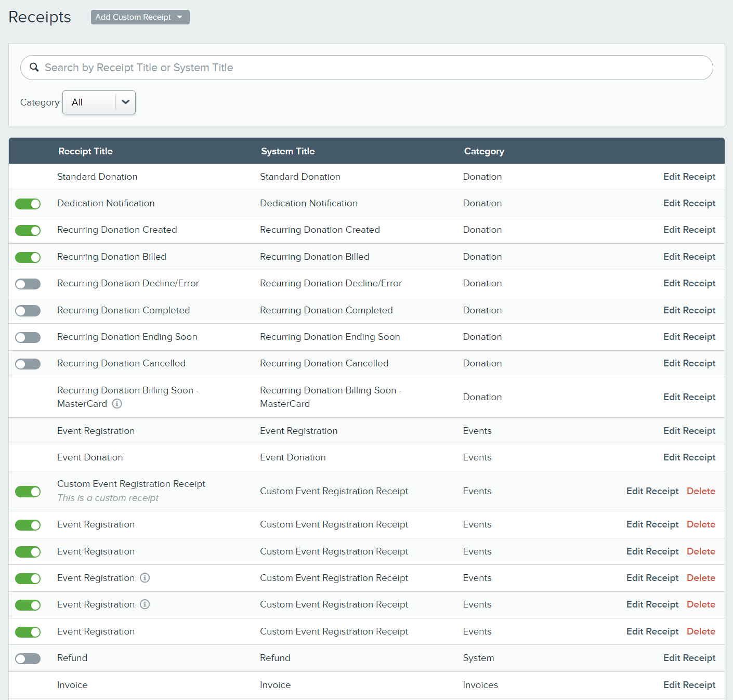Image resolution: width=733 pixels, height=700 pixels.
Task: Open the Add Custom Receipt dropdown button
Action: pos(140,17)
